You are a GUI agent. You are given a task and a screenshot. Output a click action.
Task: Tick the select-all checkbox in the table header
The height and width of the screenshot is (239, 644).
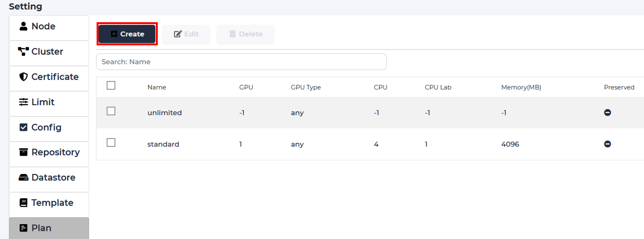point(111,85)
